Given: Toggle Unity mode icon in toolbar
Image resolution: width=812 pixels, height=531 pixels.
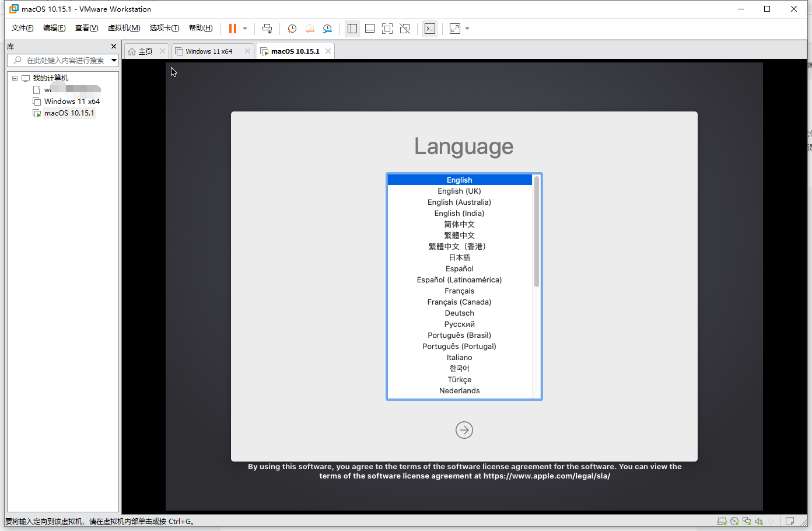Looking at the screenshot, I should [x=405, y=29].
